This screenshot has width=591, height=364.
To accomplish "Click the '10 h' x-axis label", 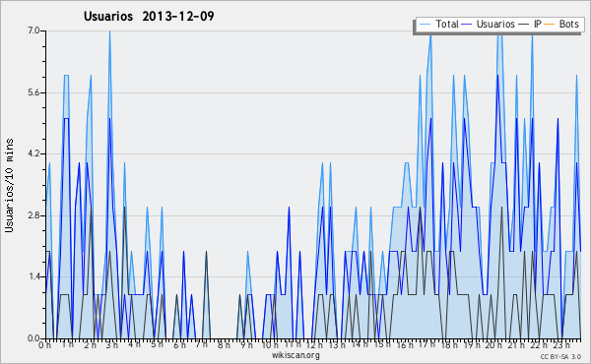I will pos(270,344).
